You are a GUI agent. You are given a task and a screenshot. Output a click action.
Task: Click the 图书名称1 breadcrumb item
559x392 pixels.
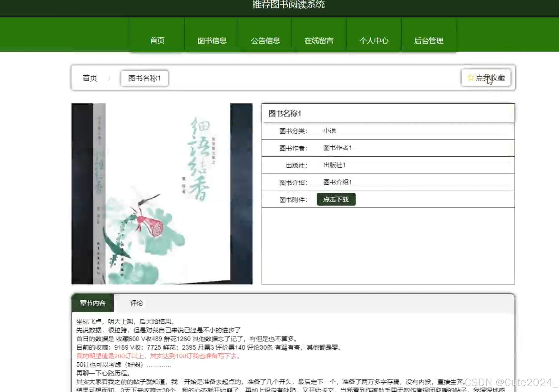(145, 78)
